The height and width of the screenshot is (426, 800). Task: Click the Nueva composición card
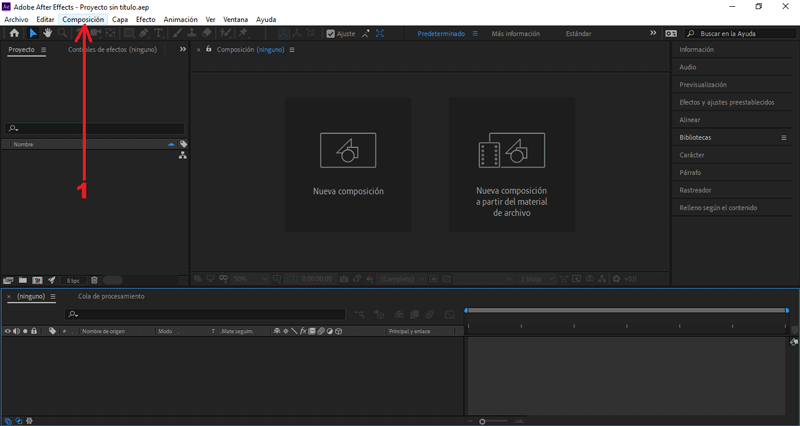click(348, 165)
